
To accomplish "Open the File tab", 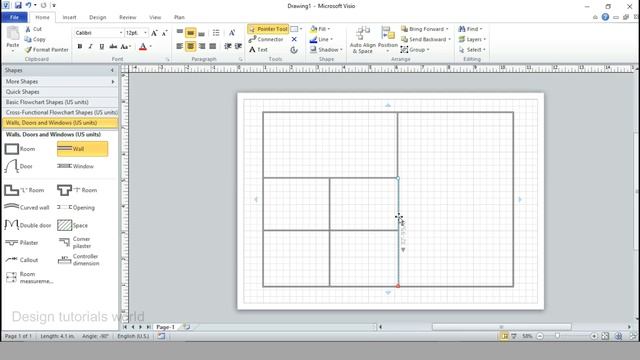I will (14, 18).
